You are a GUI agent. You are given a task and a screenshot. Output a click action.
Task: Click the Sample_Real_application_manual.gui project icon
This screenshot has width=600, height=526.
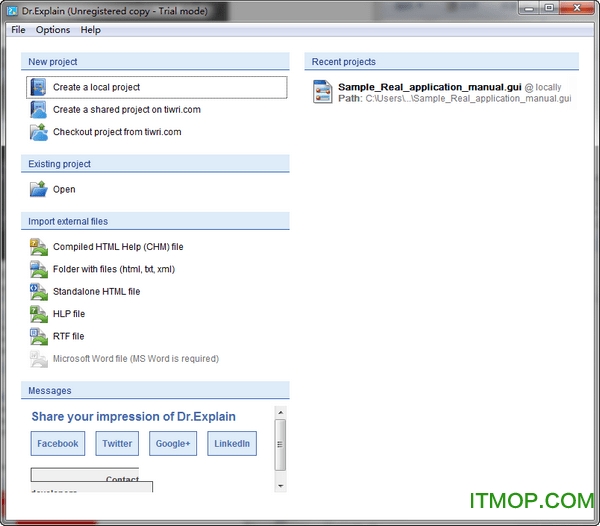[x=322, y=92]
